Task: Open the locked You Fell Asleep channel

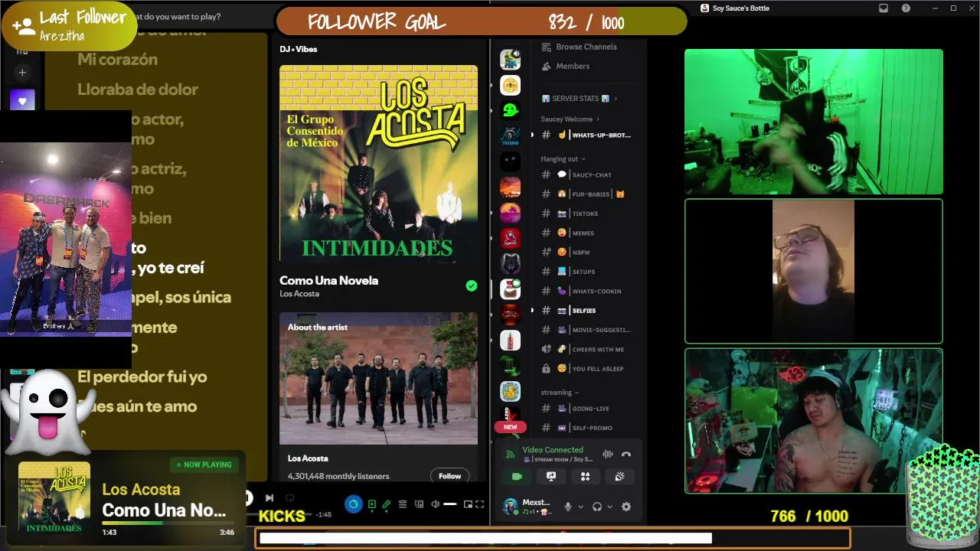Action: coord(587,368)
